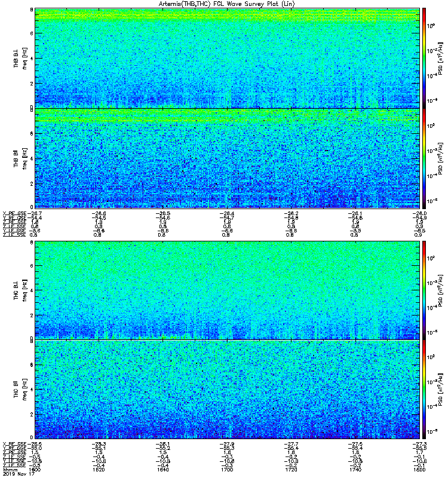The height and width of the screenshot is (478, 448).
Task: Click the THC position value "-28.1"
Action: [163, 444]
